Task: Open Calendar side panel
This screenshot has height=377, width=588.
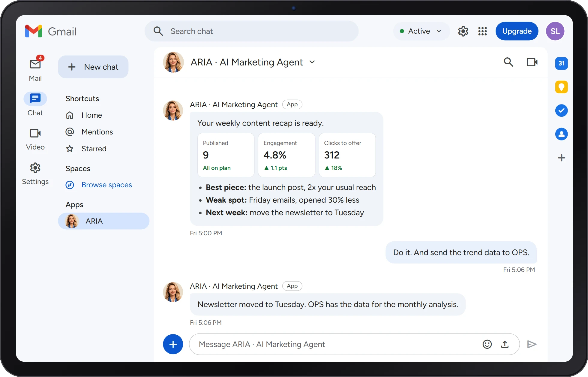Action: [x=561, y=63]
